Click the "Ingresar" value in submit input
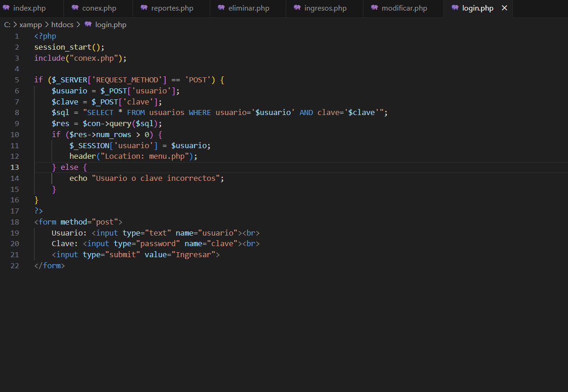The width and height of the screenshot is (568, 392). tap(195, 254)
